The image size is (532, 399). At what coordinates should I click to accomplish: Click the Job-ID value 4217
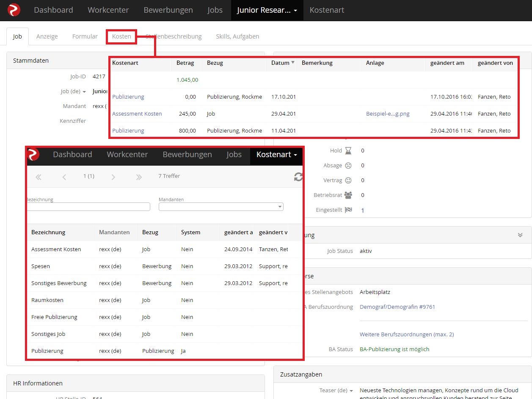tap(99, 76)
